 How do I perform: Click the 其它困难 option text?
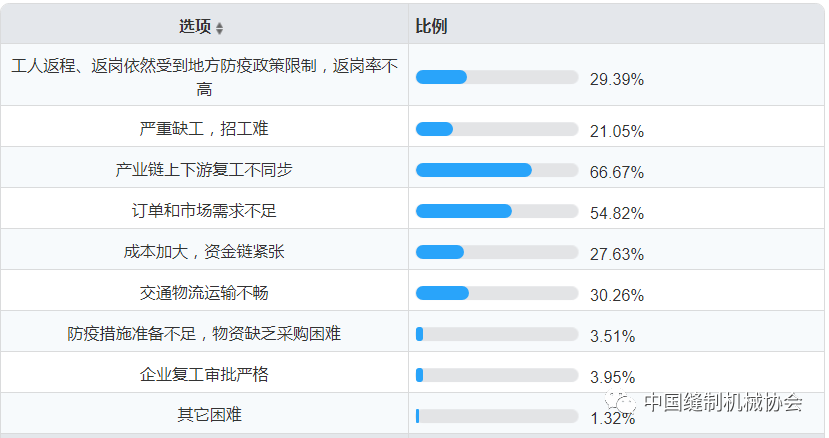pyautogui.click(x=204, y=414)
